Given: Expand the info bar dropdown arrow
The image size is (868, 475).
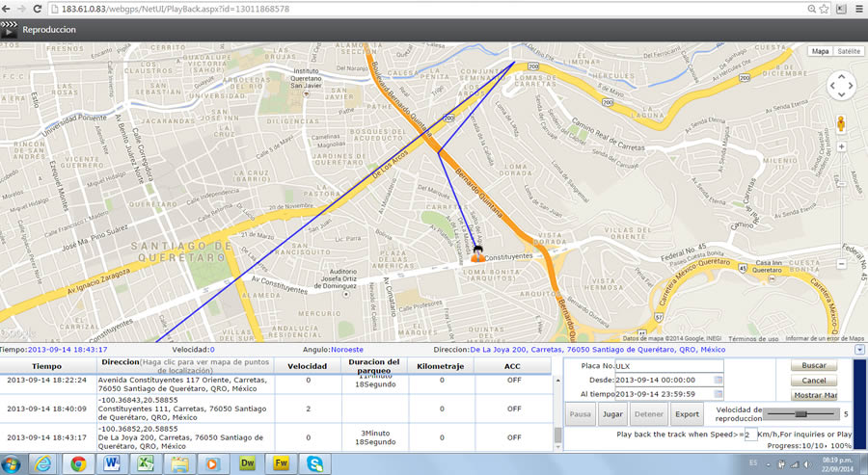Looking at the screenshot, I should tap(859, 350).
